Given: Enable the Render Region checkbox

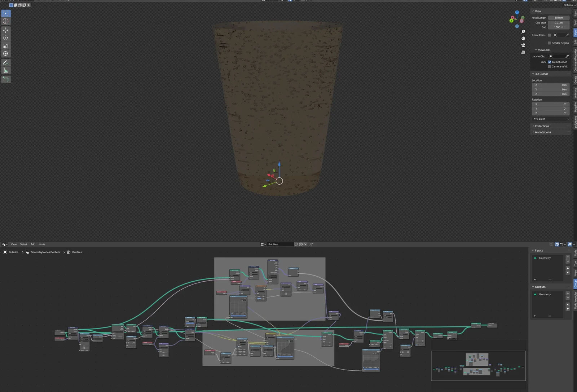Looking at the screenshot, I should (550, 43).
